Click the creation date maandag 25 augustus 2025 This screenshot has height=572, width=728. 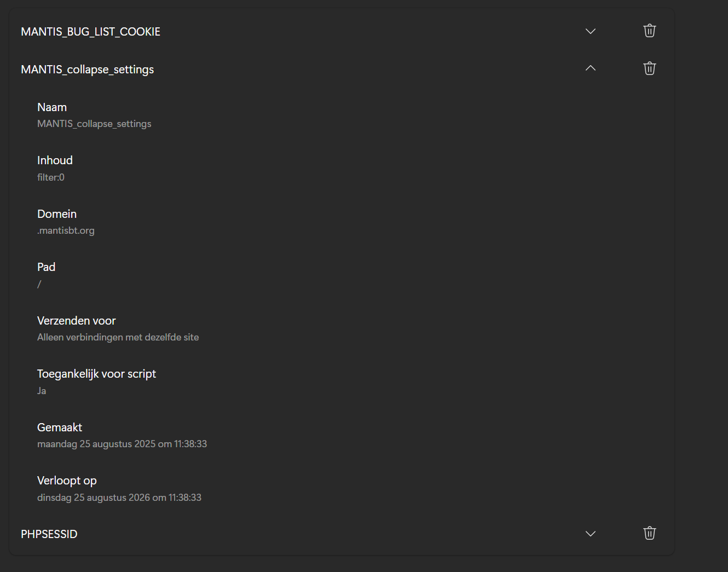(122, 444)
